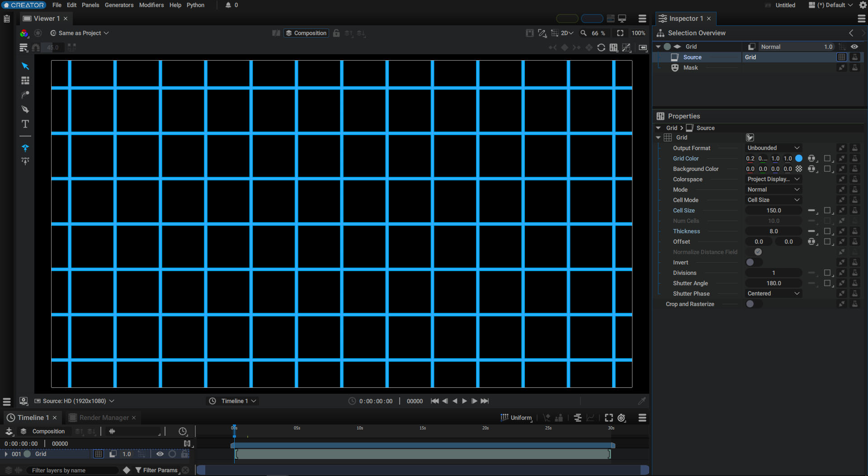Open the File menu

pos(57,5)
